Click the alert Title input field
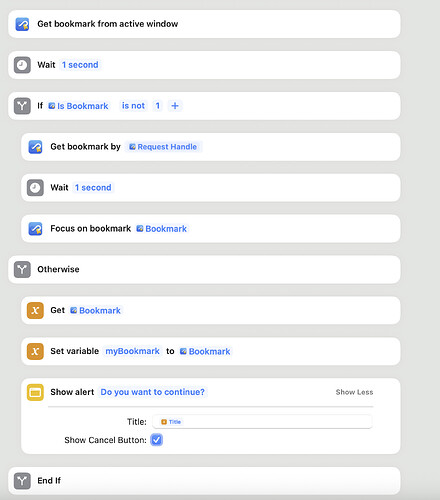 (x=262, y=422)
